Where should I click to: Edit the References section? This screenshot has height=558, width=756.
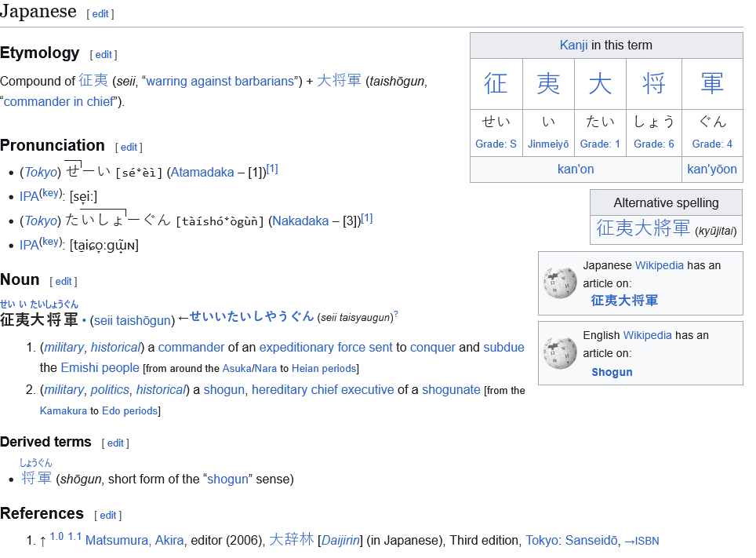click(x=108, y=516)
